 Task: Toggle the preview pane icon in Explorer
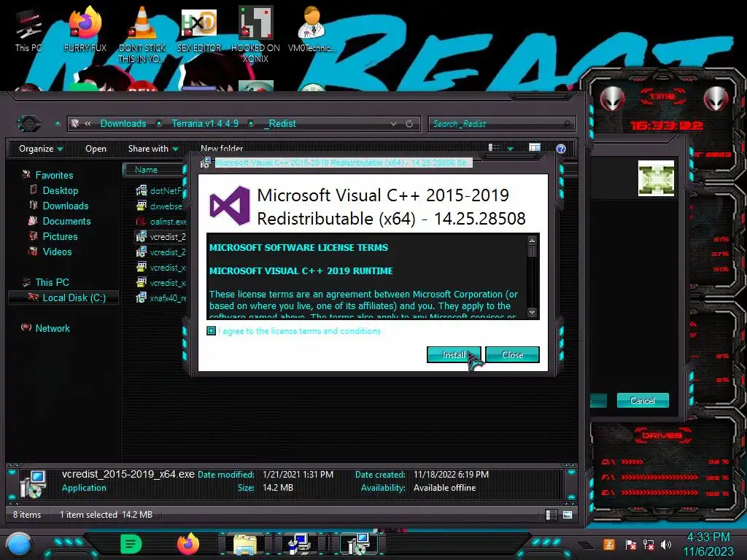[x=535, y=148]
